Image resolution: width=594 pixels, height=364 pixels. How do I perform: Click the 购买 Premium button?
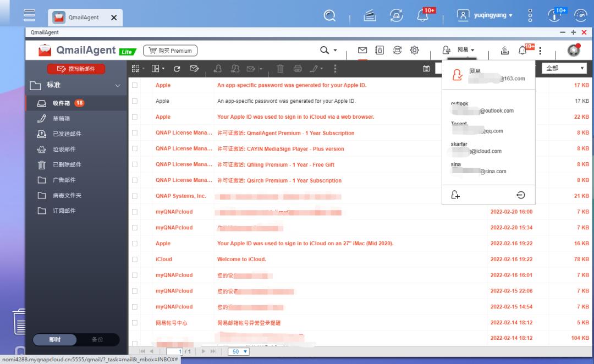click(x=170, y=50)
